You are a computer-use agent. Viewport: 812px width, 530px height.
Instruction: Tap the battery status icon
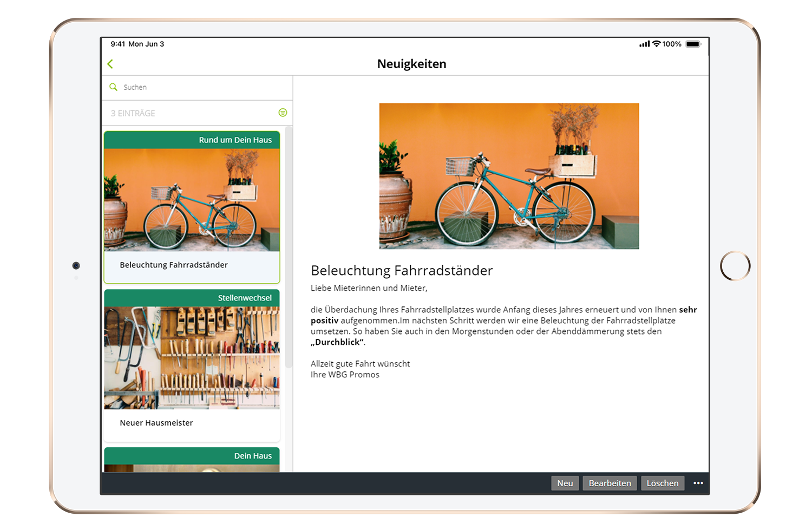693,44
